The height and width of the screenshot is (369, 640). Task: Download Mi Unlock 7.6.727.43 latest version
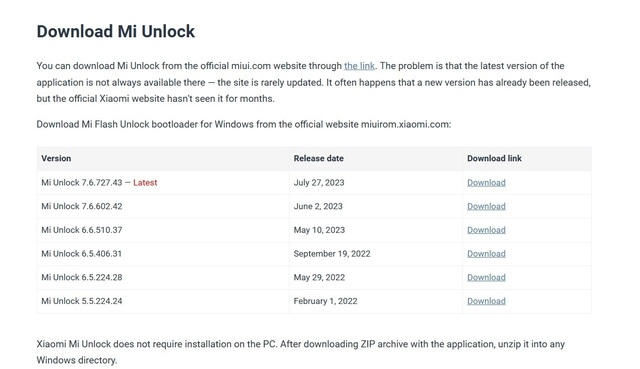click(x=486, y=182)
